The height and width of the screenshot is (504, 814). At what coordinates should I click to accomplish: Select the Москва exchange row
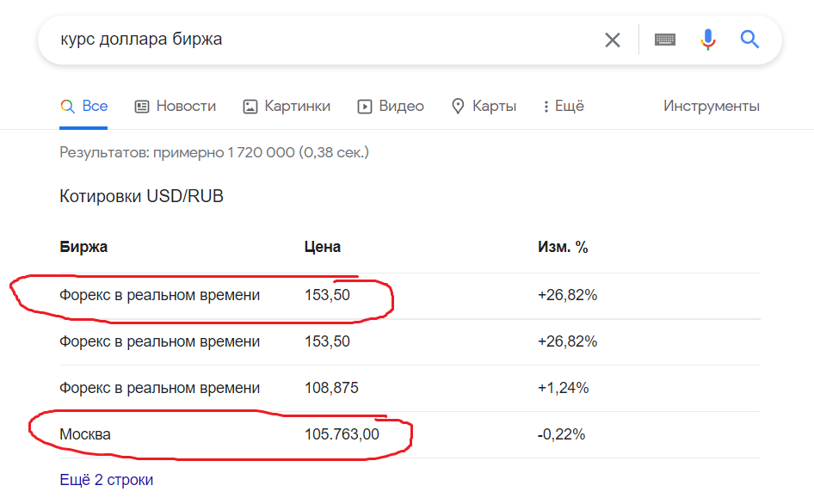(x=410, y=434)
